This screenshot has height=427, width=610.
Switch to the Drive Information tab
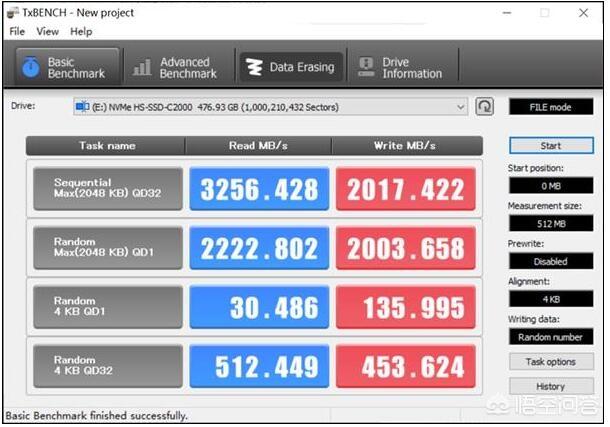click(x=403, y=67)
